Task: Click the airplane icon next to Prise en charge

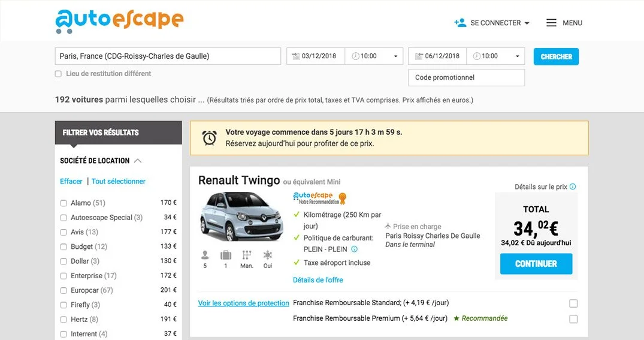Action: 388,226
